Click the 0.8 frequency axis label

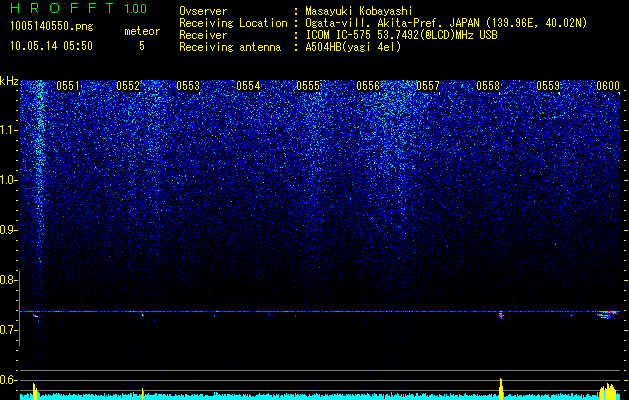click(9, 280)
